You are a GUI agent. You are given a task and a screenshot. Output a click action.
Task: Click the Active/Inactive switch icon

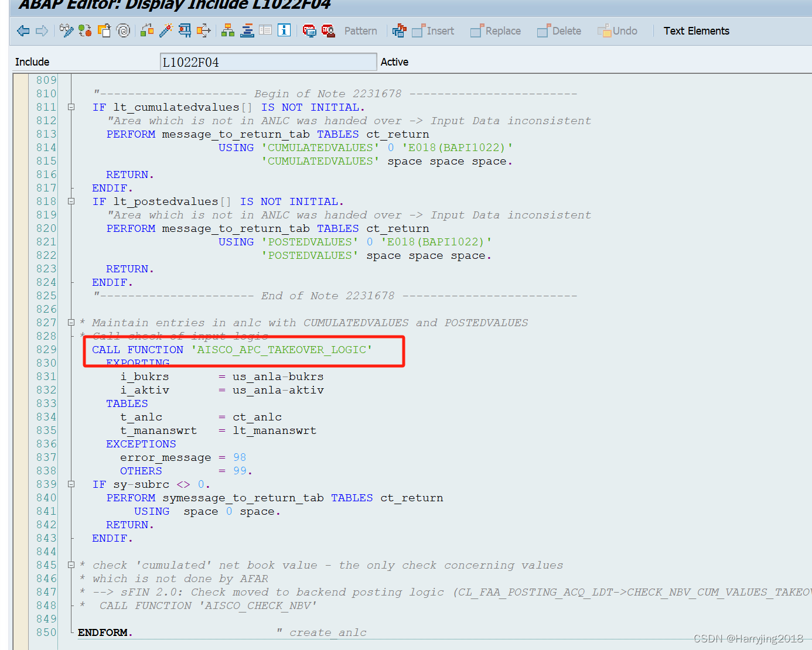pos(85,31)
